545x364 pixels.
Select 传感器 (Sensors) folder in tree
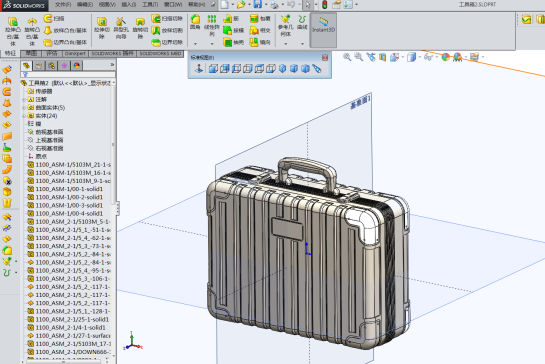click(x=40, y=91)
